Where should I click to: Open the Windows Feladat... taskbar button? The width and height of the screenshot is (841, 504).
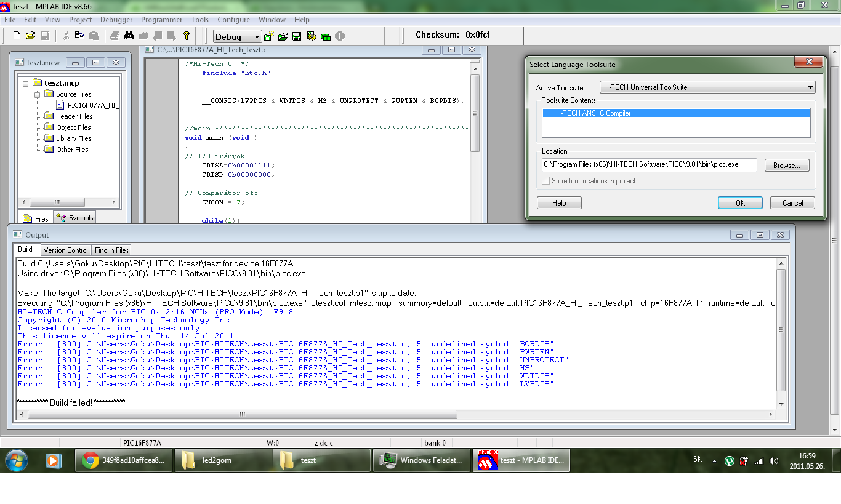pyautogui.click(x=422, y=460)
